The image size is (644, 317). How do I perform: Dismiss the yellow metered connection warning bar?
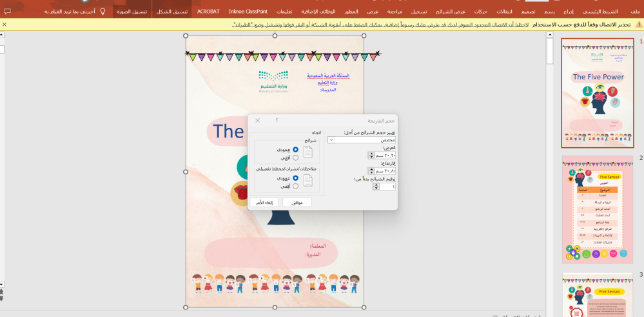coord(5,25)
